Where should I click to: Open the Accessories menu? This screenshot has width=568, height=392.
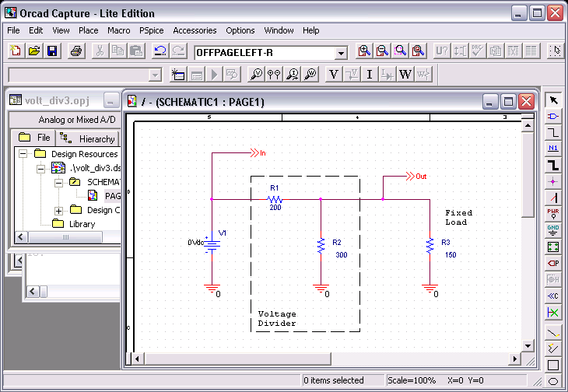point(195,30)
